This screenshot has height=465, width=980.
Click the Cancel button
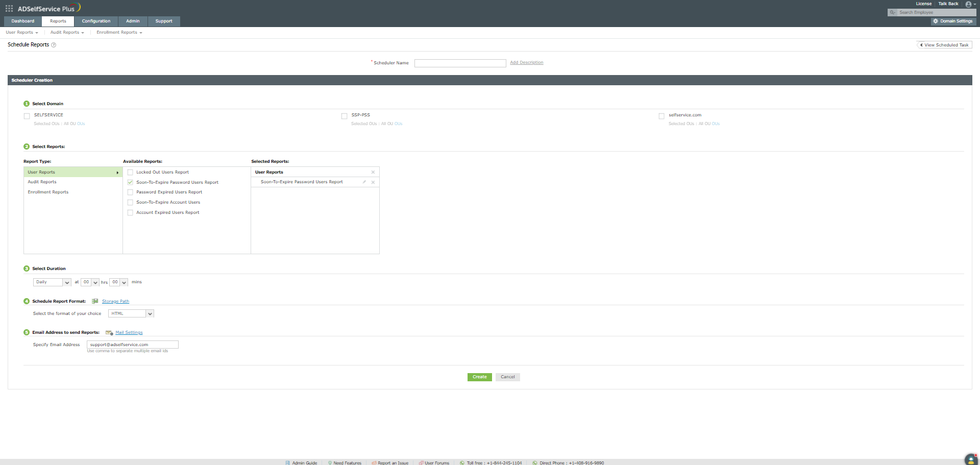508,377
